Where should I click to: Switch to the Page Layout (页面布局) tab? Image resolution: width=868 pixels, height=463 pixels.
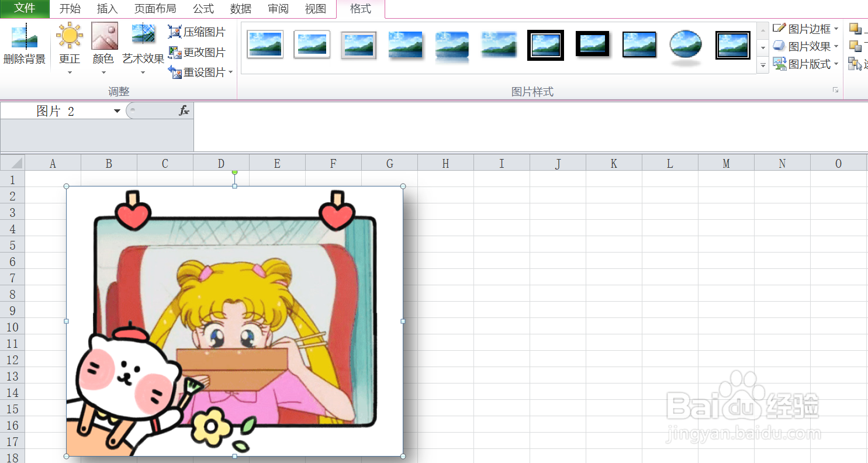click(155, 9)
